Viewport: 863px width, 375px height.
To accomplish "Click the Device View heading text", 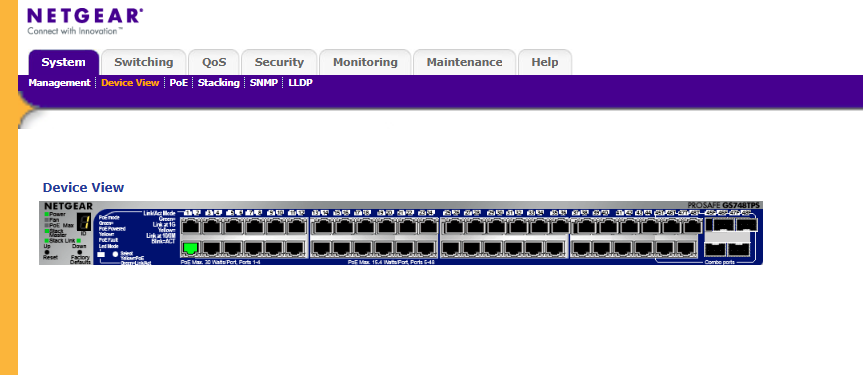I will (83, 187).
